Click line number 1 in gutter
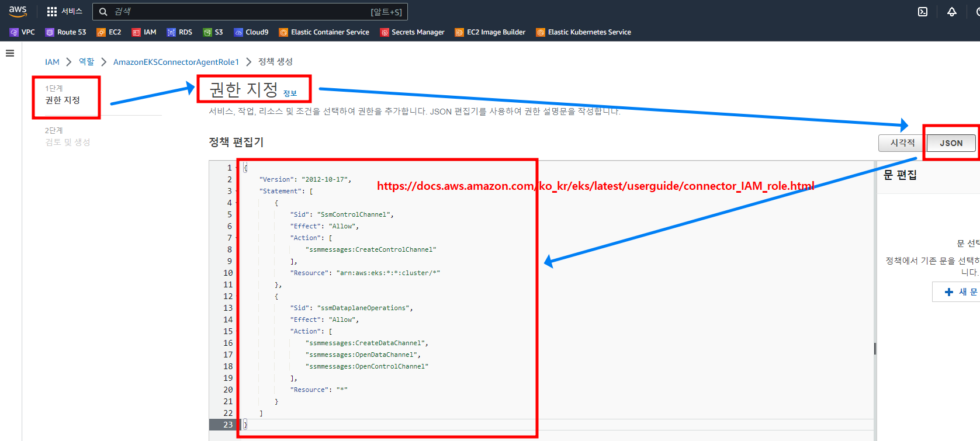Screen dimensions: 980x441 pyautogui.click(x=229, y=168)
